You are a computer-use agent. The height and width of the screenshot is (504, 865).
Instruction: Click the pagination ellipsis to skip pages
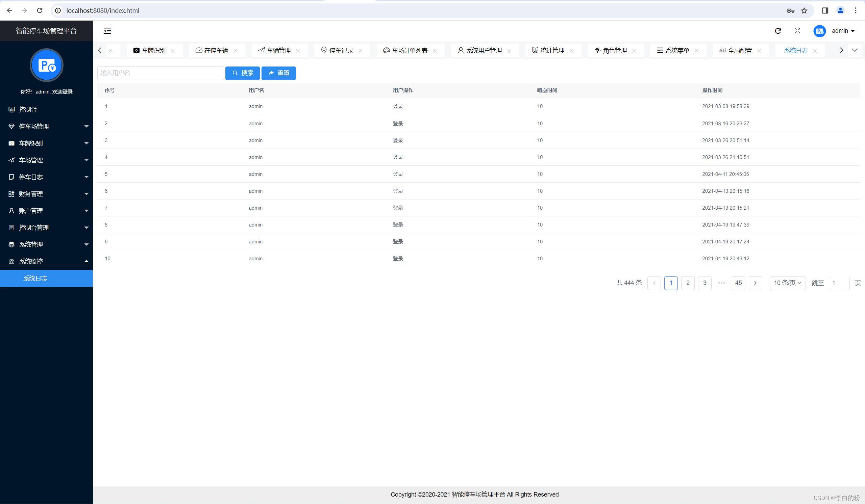tap(721, 283)
